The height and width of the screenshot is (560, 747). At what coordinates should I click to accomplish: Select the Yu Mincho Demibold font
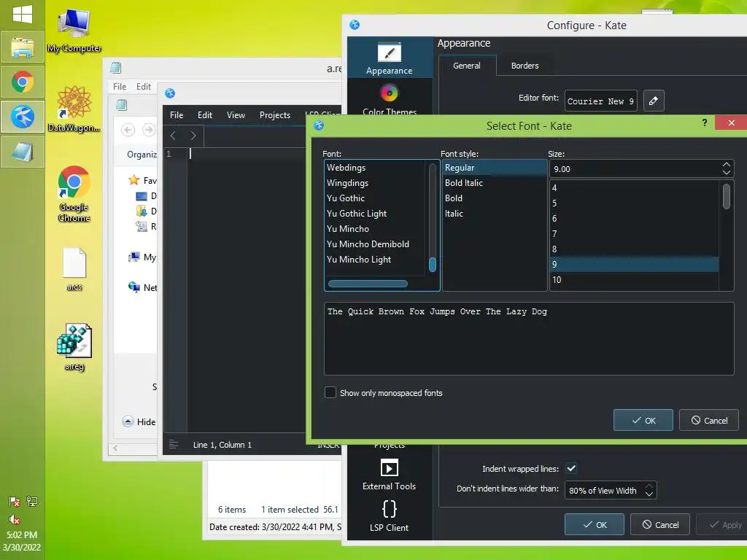pos(375,244)
